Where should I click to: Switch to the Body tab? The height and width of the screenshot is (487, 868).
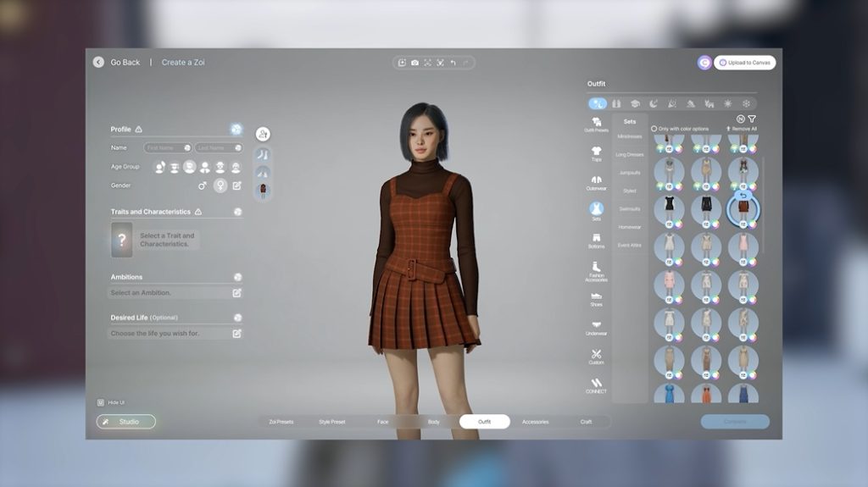coord(433,422)
